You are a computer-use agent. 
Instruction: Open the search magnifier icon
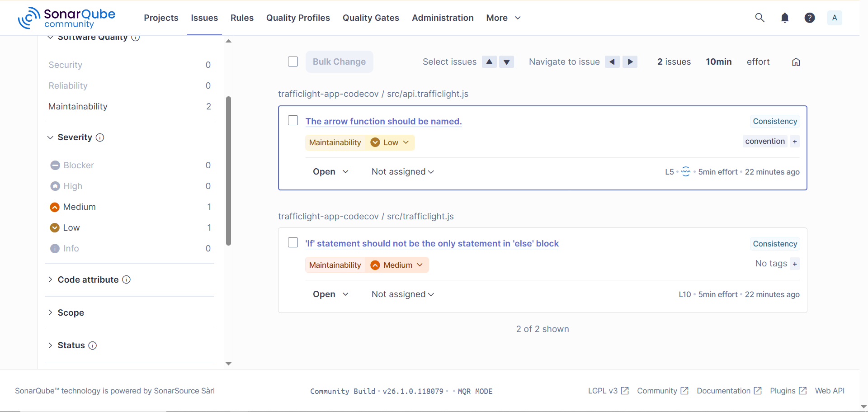click(x=759, y=18)
